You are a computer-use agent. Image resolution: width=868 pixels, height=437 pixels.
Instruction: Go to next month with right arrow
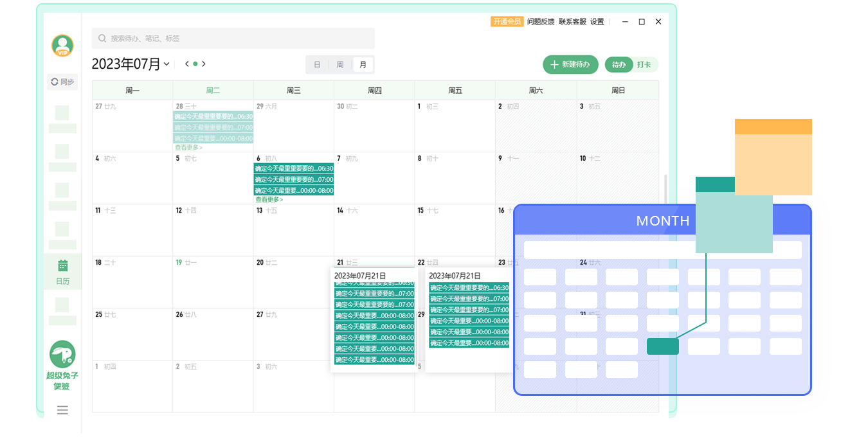[204, 64]
